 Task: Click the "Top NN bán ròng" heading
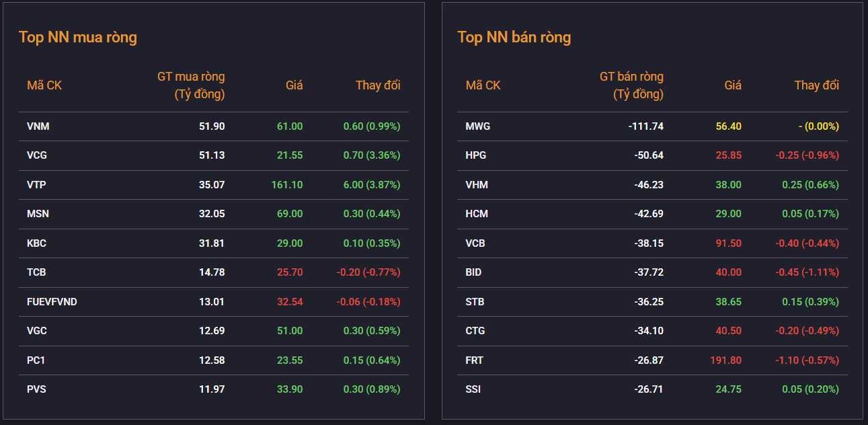click(514, 37)
